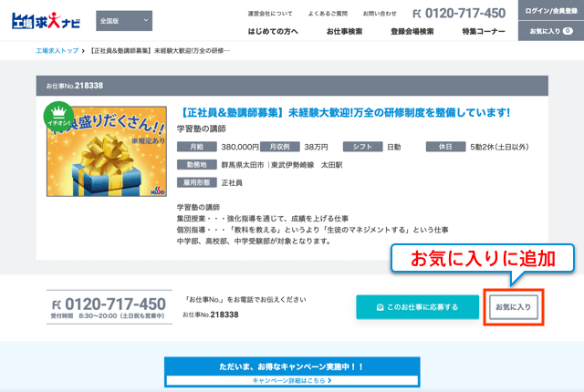Open キャンペーン詳細はこちら link
This screenshot has width=584, height=392.
pyautogui.click(x=292, y=380)
